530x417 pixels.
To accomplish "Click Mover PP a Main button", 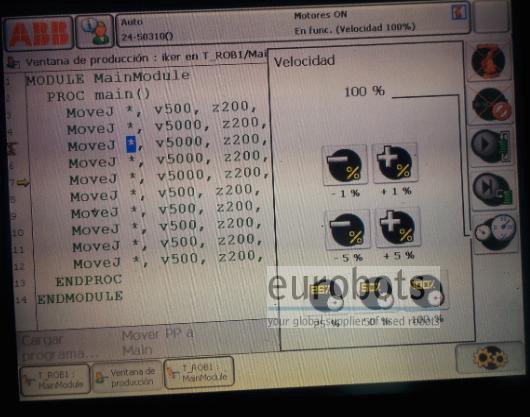I will coord(157,342).
